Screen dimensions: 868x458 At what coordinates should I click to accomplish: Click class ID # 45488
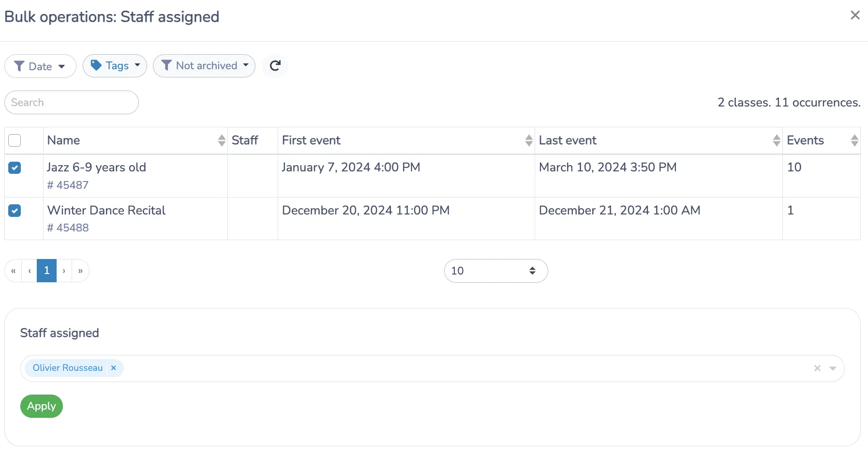click(68, 228)
